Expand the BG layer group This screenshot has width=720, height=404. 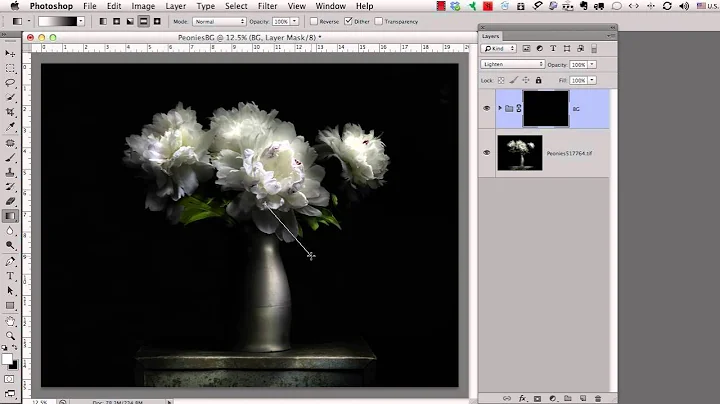click(499, 107)
